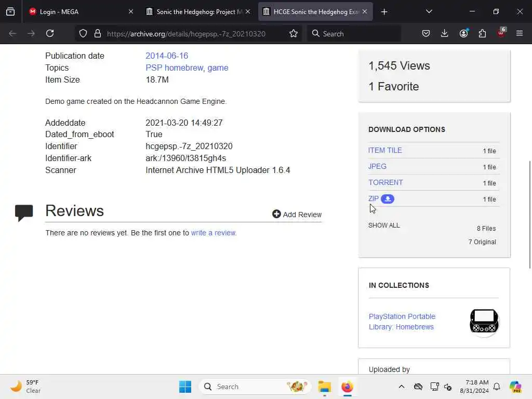Show hidden system tray icons chevron
The width and height of the screenshot is (532, 399).
point(402,387)
